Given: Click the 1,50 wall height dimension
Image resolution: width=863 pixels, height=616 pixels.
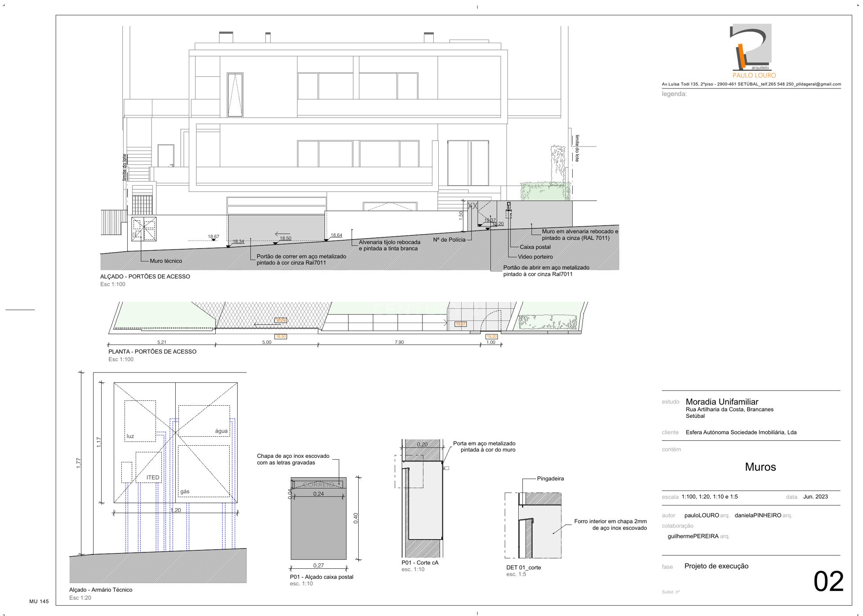Looking at the screenshot, I should click(461, 215).
